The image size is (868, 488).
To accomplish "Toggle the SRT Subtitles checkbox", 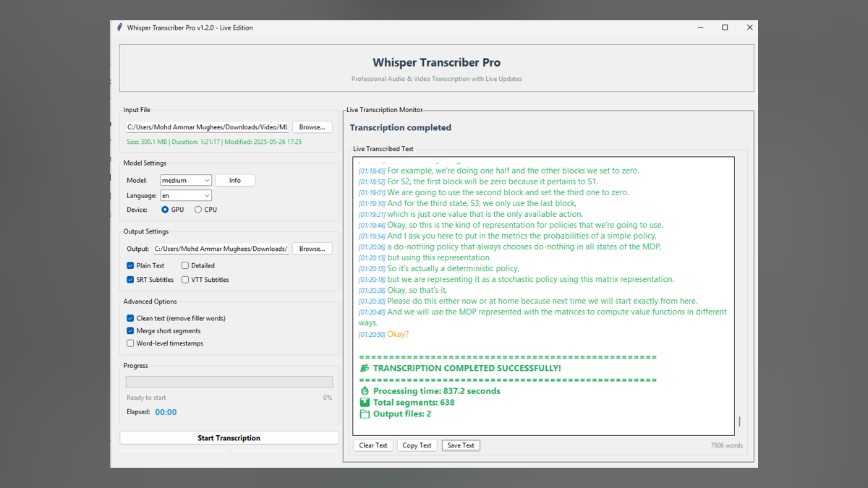I will click(130, 280).
